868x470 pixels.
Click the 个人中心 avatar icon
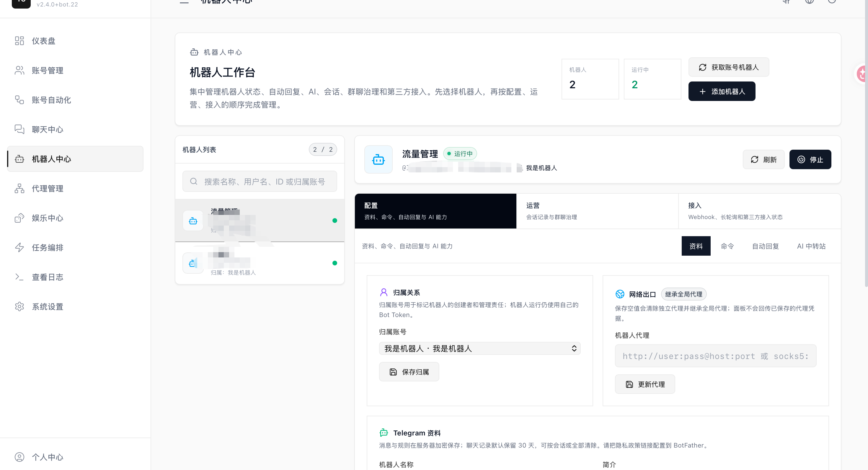[x=19, y=457]
